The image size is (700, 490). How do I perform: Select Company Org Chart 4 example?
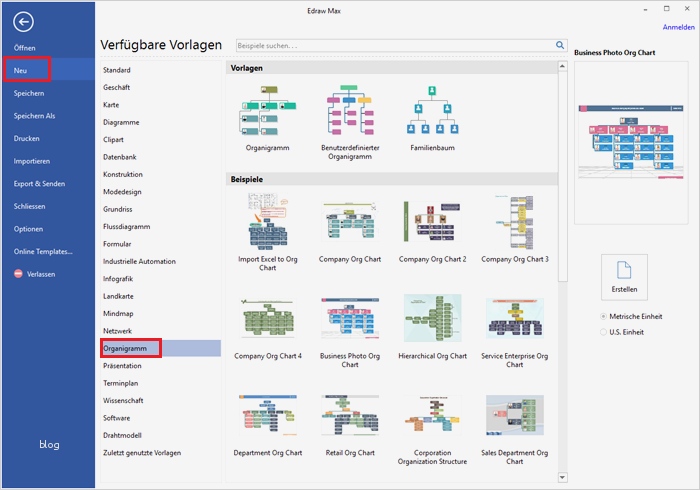[x=267, y=327]
